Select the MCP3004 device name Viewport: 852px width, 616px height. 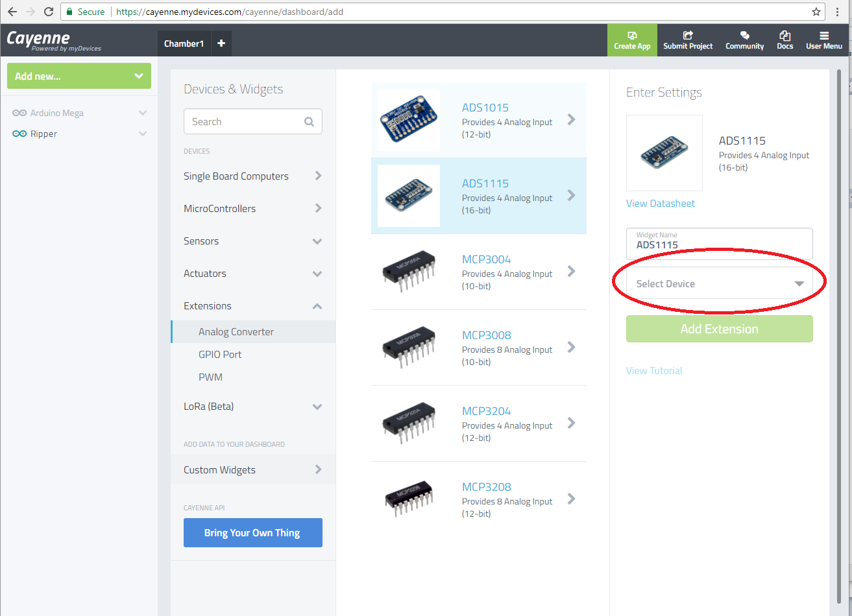487,259
